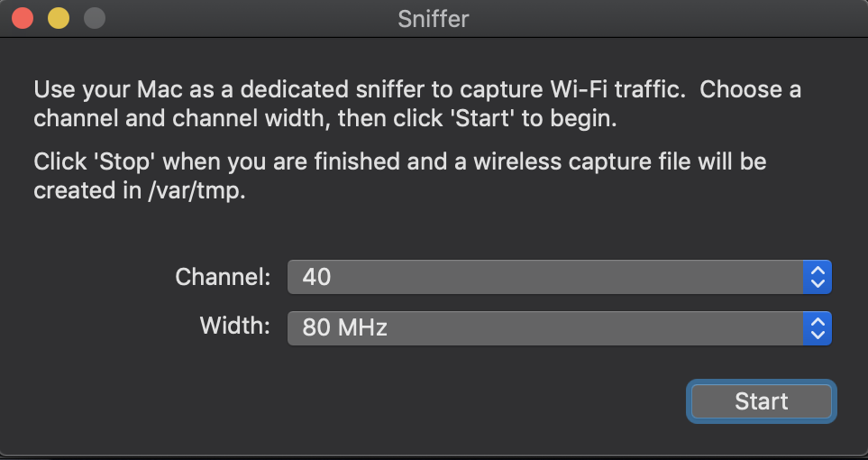The width and height of the screenshot is (868, 460).
Task: Click the "Width:" label
Action: click(x=235, y=326)
